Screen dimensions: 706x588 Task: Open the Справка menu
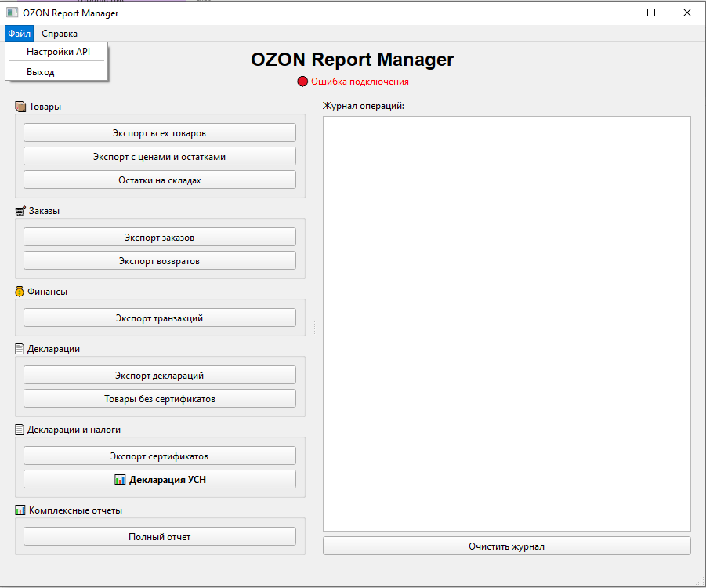point(60,34)
